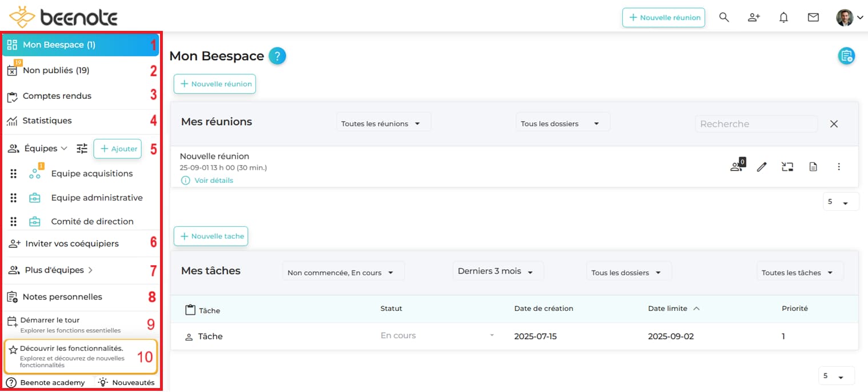Click the round blue notes icon

coord(846,56)
